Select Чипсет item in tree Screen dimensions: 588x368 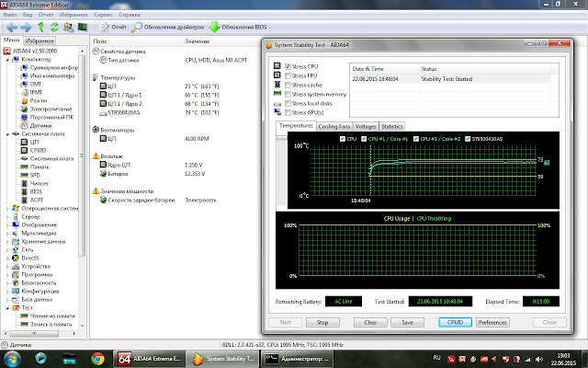(35, 183)
